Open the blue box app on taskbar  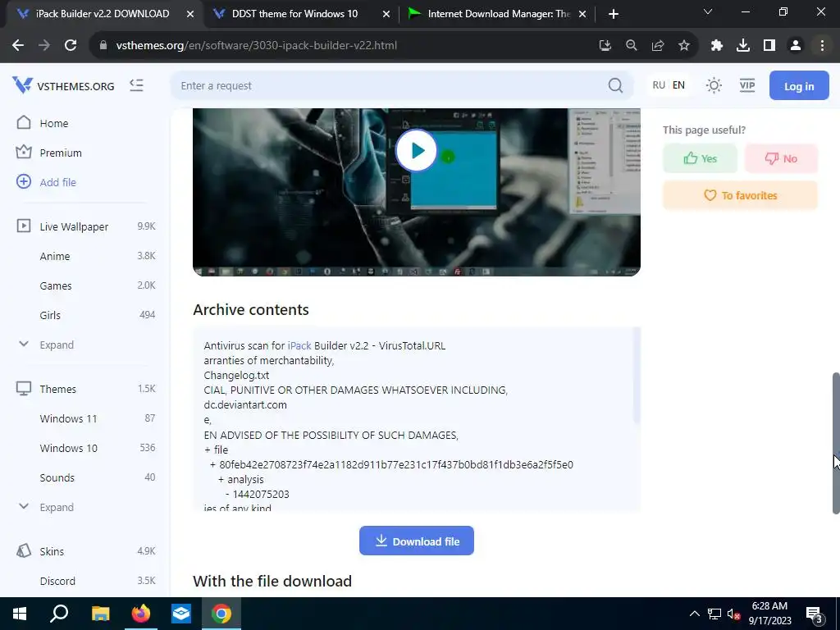coord(181,614)
